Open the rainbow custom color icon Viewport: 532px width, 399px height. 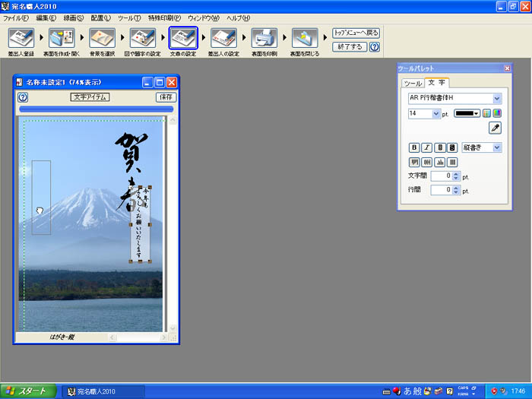(497, 113)
